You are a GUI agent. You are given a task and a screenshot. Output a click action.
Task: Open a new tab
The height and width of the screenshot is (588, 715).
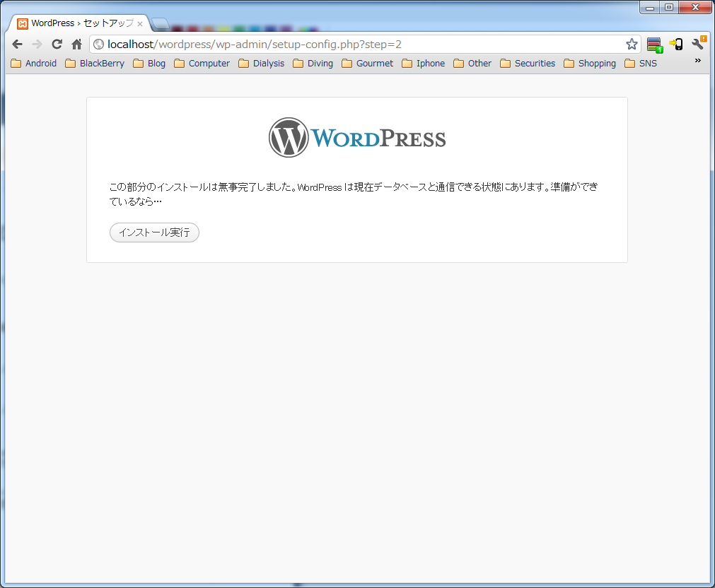click(160, 24)
